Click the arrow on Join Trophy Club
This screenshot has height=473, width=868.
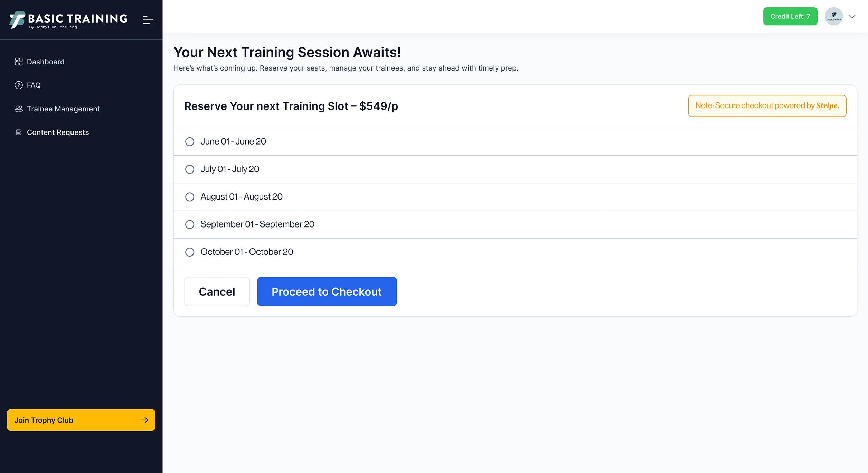[x=144, y=420]
